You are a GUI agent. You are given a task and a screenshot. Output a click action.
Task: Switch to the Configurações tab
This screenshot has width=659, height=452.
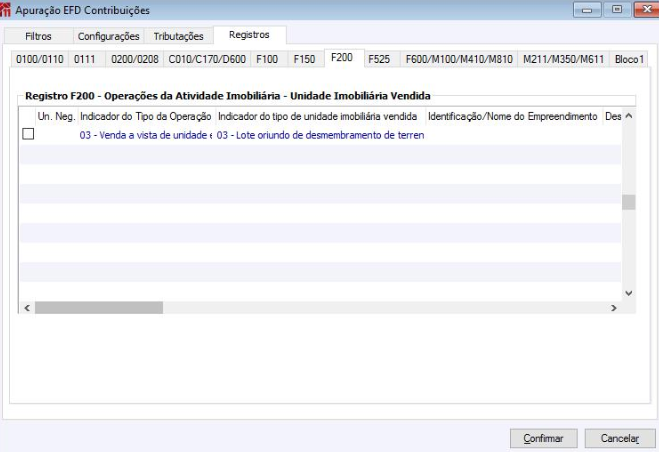(108, 36)
